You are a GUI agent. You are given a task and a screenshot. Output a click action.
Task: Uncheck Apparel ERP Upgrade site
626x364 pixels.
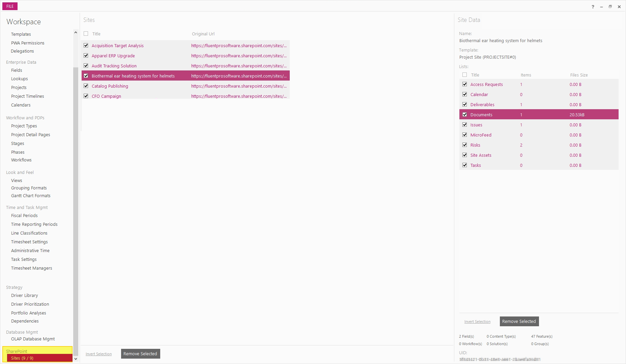86,56
